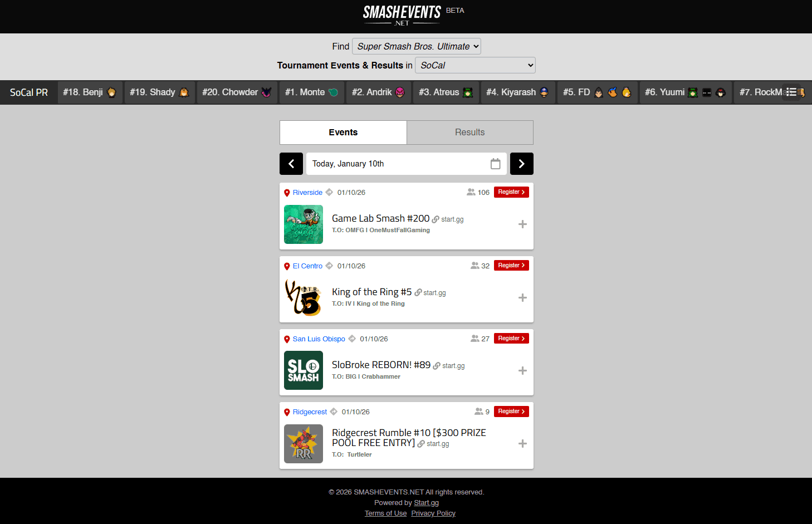Viewport: 812px width, 524px height.
Task: Click the Riverside location pin icon
Action: 287,193
